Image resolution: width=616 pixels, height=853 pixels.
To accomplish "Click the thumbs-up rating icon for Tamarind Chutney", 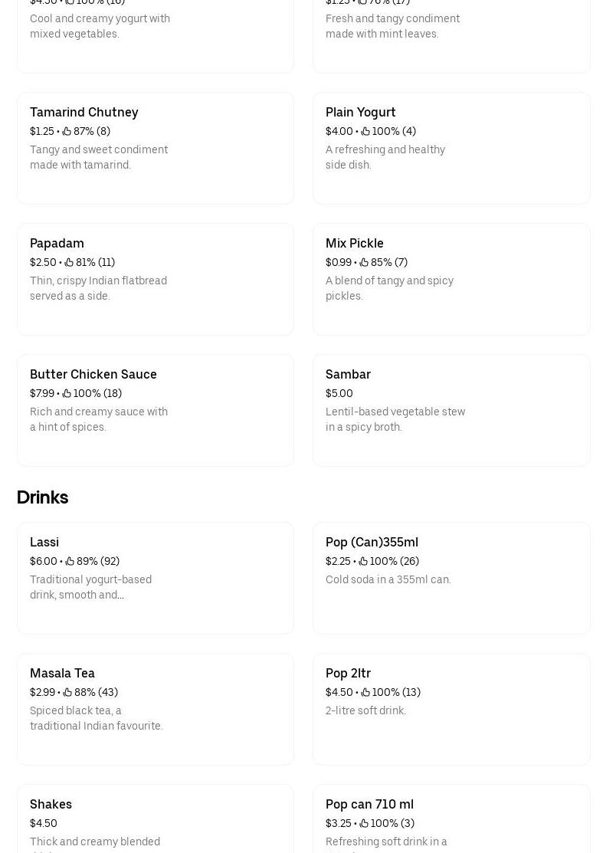I will pos(68,131).
